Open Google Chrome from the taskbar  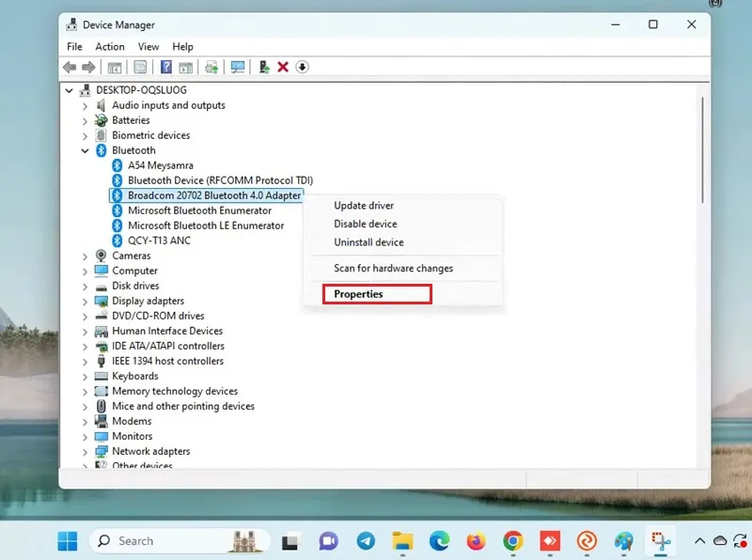pyautogui.click(x=513, y=541)
